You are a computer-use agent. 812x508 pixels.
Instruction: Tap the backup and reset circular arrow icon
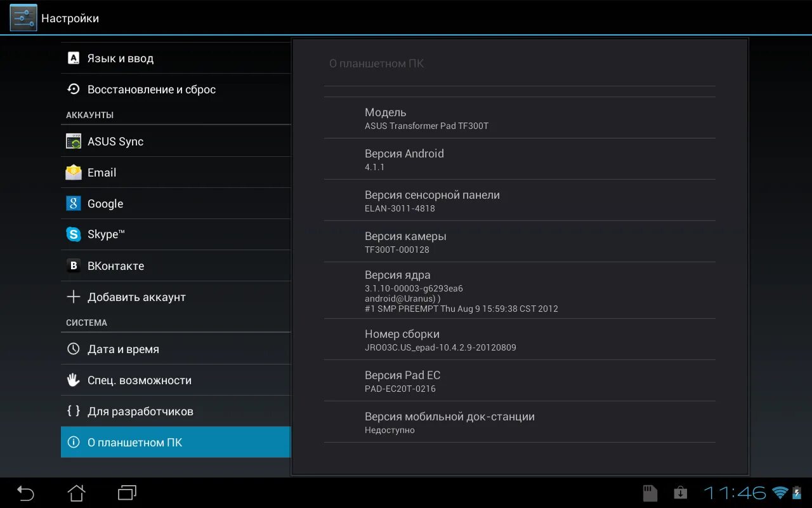coord(74,90)
